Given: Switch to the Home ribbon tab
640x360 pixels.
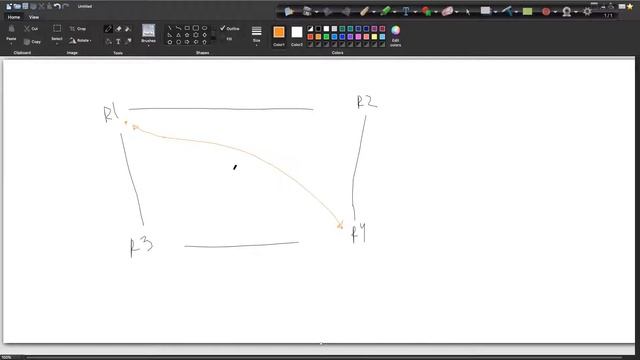Looking at the screenshot, I should click(13, 17).
